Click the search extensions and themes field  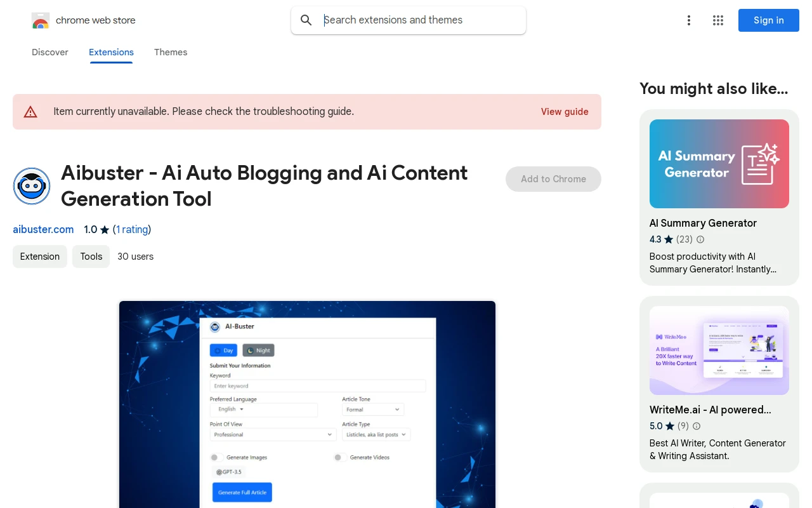point(419,20)
